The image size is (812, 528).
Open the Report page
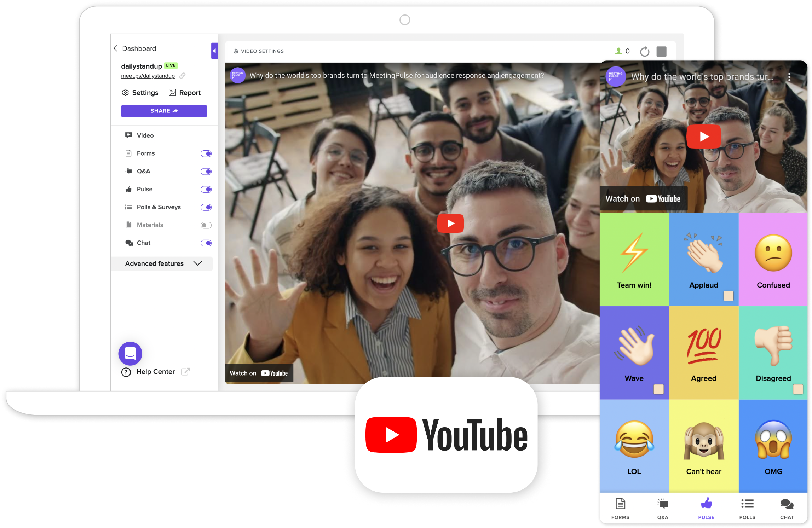click(185, 93)
